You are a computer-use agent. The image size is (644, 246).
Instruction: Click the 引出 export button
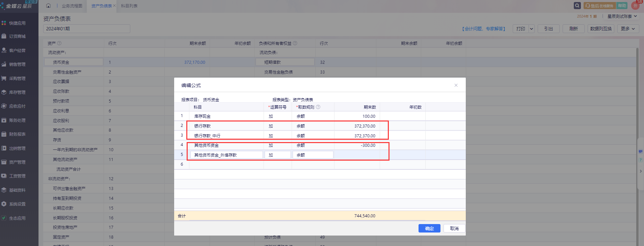point(548,29)
